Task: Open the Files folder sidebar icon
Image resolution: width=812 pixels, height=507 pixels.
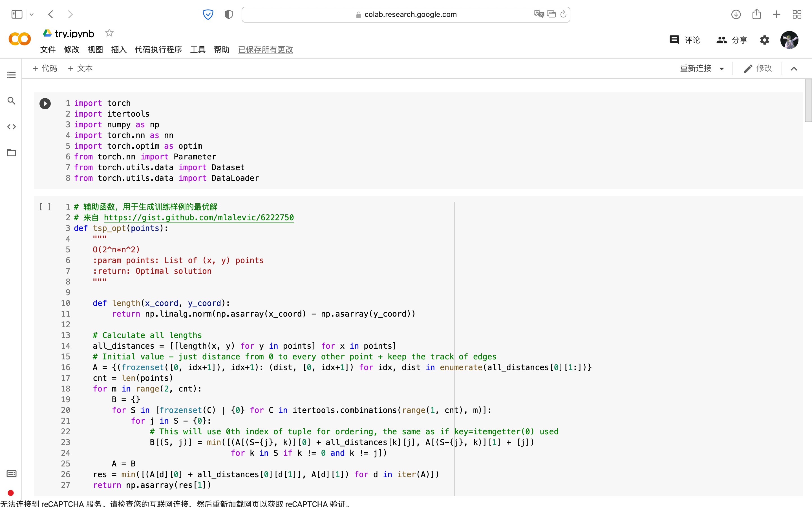Action: [x=11, y=153]
